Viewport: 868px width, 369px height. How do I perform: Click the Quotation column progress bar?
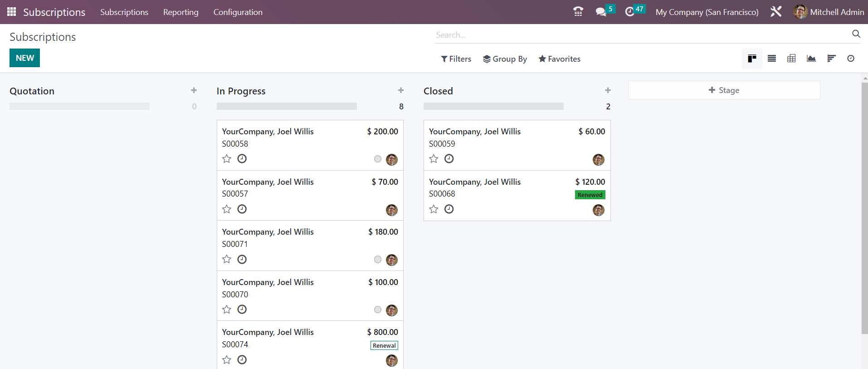pos(79,106)
